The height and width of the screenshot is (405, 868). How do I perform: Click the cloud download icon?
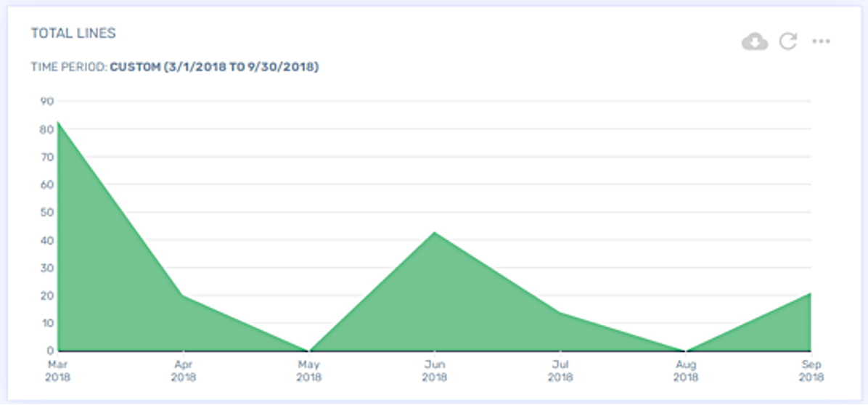click(x=755, y=42)
